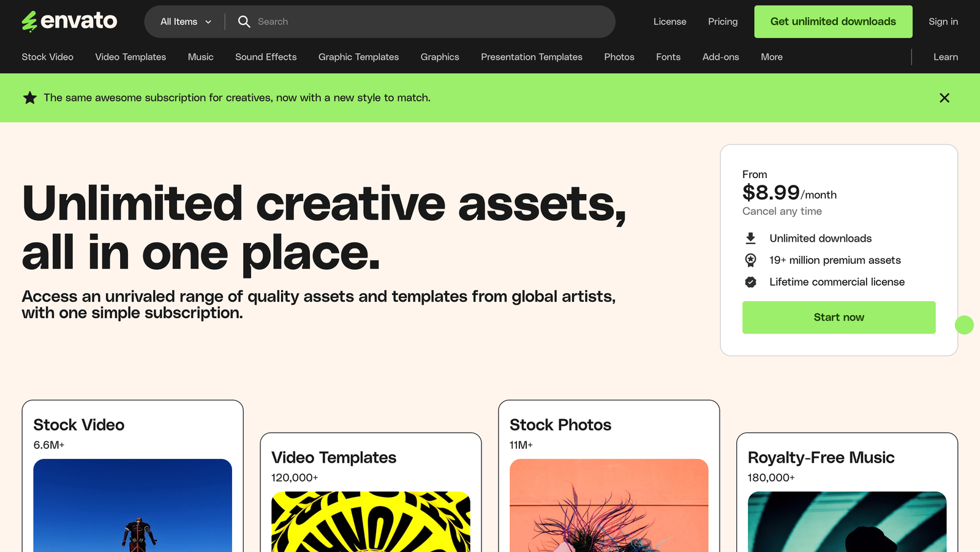This screenshot has height=552, width=980.
Task: Open Stock Video in navigation bar
Action: tap(48, 57)
